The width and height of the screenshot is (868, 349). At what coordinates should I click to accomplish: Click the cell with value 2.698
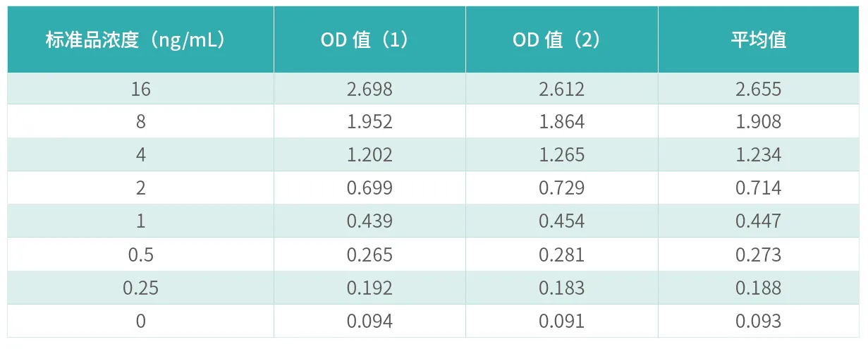pos(370,90)
